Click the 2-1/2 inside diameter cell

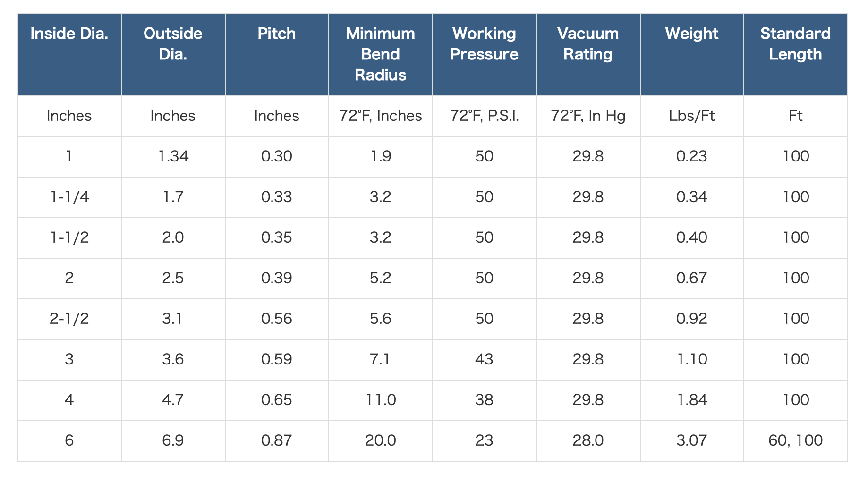click(69, 319)
